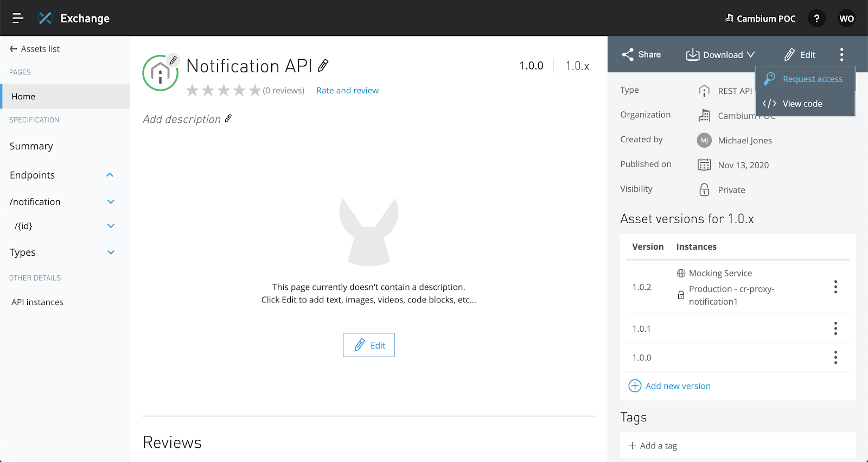868x462 pixels.
Task: Expand the Types section
Action: tap(111, 252)
